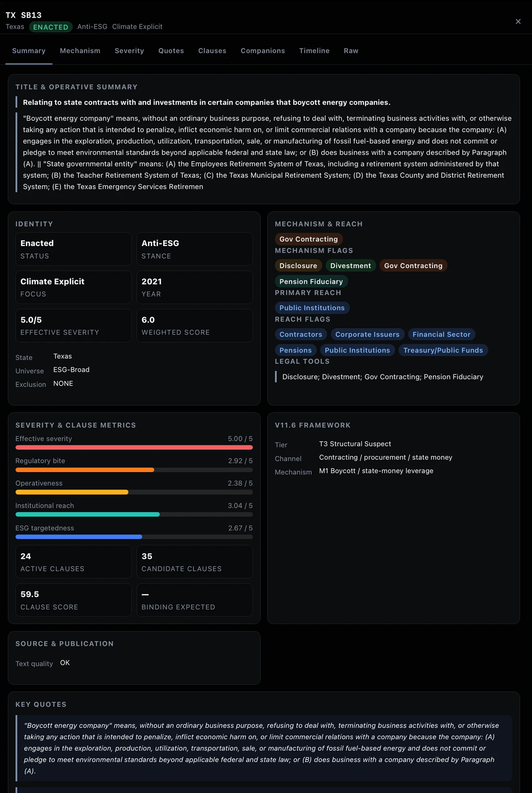Click 'Anti-ESG' label in the header

(92, 27)
